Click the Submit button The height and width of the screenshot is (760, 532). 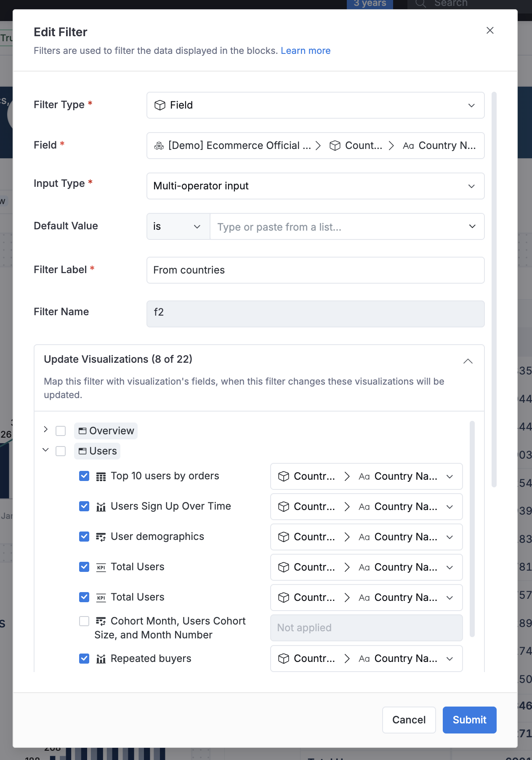469,720
